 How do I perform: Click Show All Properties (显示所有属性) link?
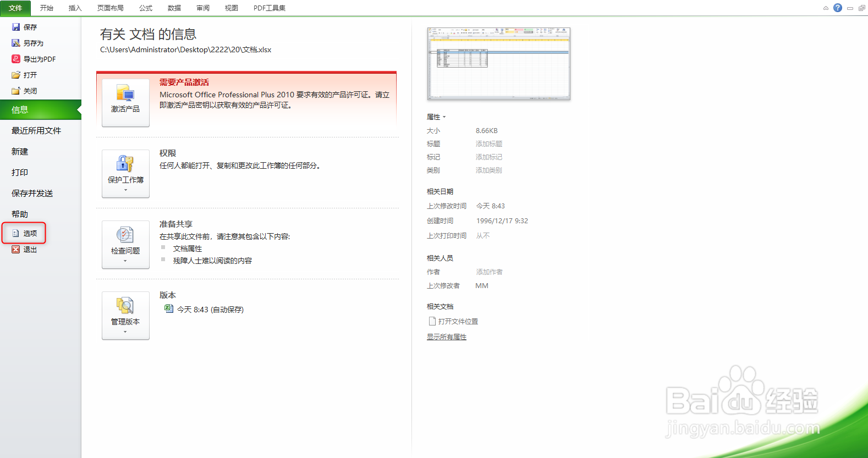(x=447, y=337)
